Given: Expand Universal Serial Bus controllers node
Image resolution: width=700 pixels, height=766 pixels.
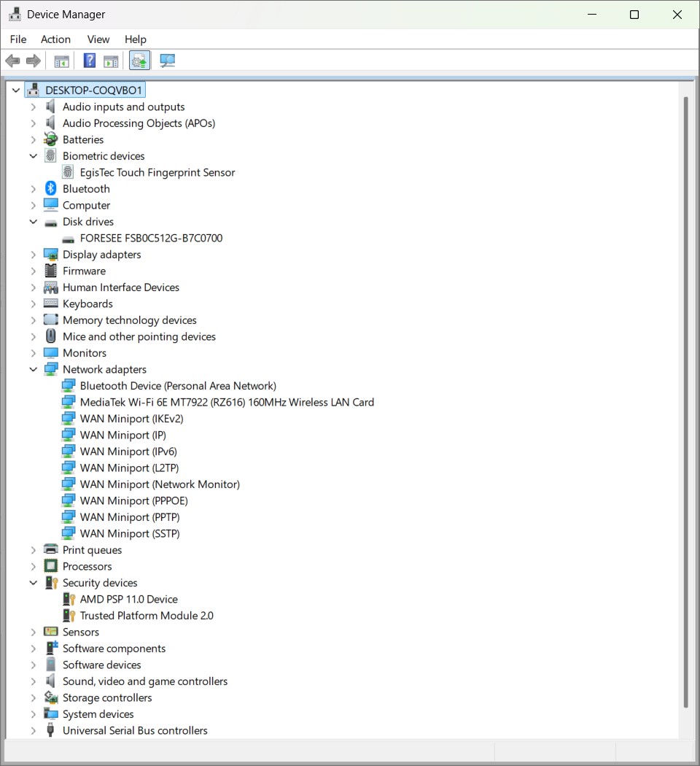Looking at the screenshot, I should click(33, 730).
